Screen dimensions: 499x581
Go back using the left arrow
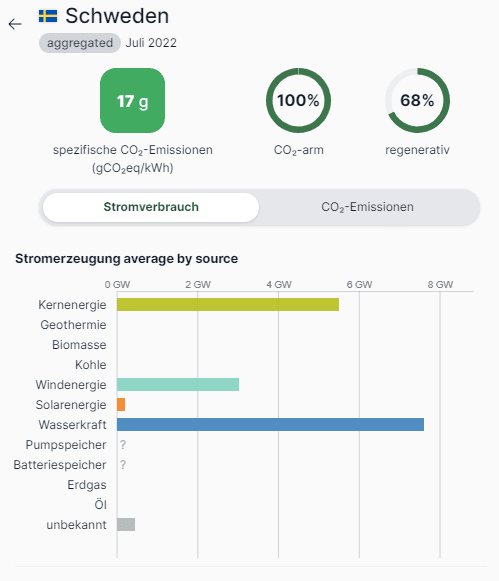(15, 24)
